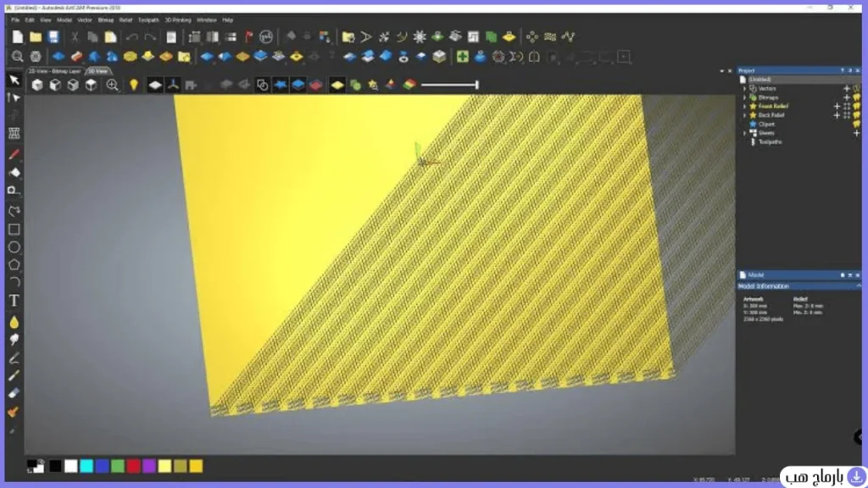Toggle the light bulb lighting icon

[x=133, y=85]
